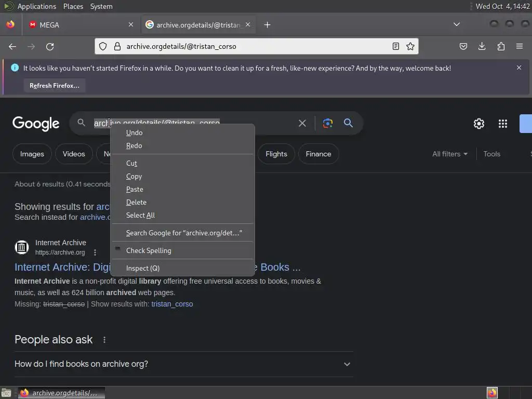532x399 pixels.
Task: Filter results by Images
Action: [x=32, y=154]
